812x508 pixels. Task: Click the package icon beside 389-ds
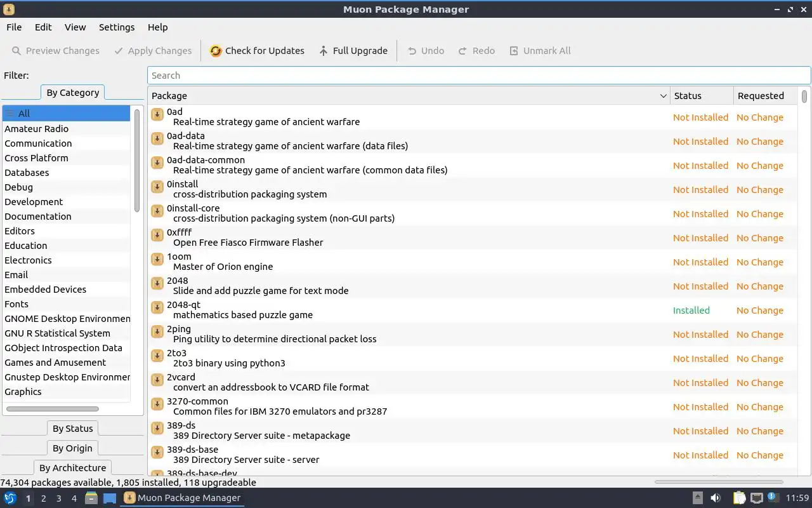(157, 428)
